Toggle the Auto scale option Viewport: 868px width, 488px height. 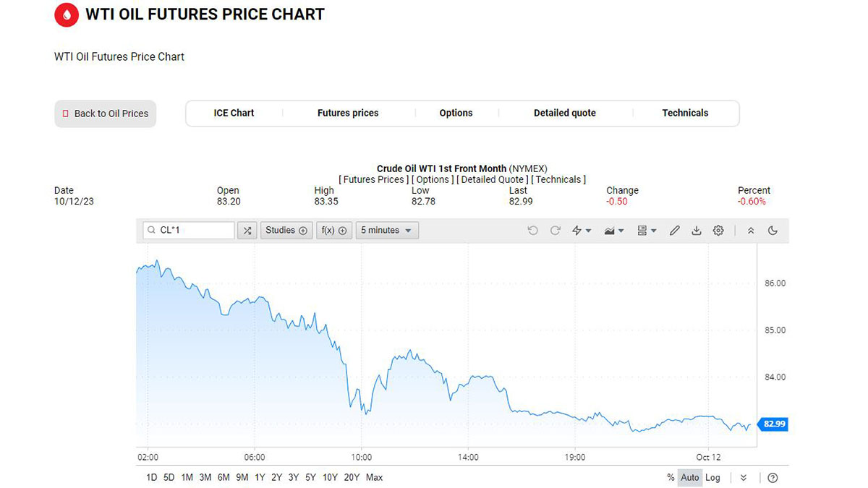[x=690, y=478]
